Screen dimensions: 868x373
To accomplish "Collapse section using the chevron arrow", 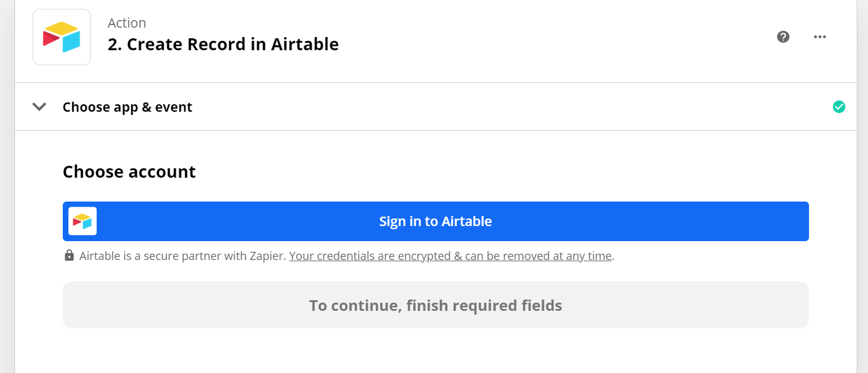I will coord(40,107).
